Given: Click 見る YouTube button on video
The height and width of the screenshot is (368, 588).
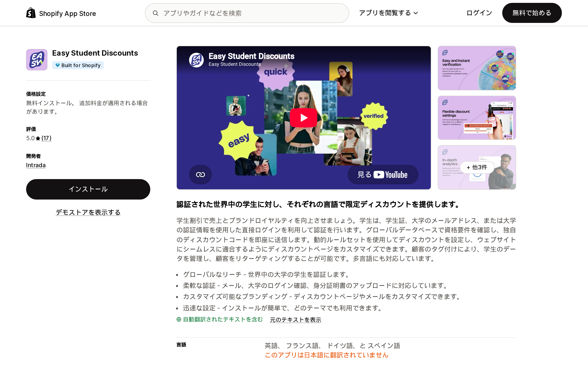Looking at the screenshot, I should pyautogui.click(x=383, y=175).
